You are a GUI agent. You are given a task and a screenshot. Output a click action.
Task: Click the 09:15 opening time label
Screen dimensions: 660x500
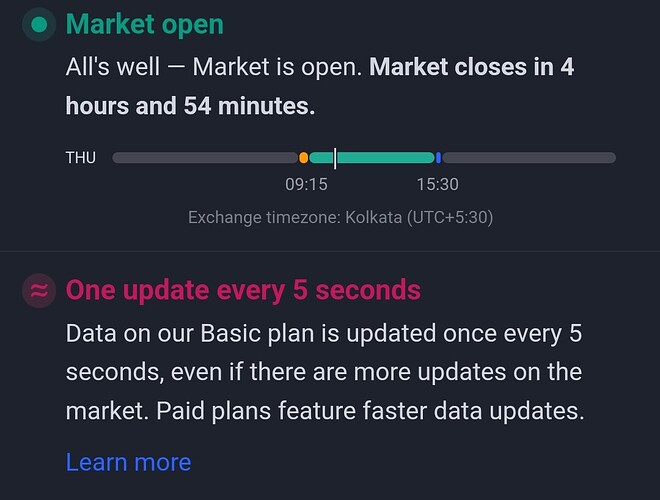tap(306, 184)
